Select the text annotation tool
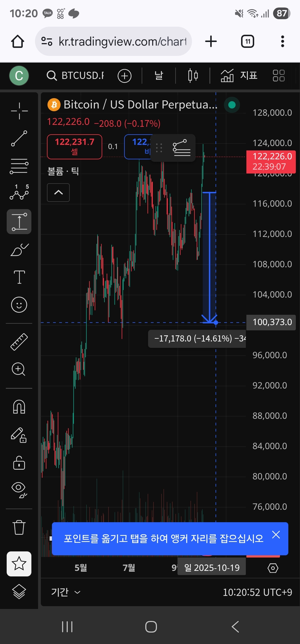 pos(19,277)
